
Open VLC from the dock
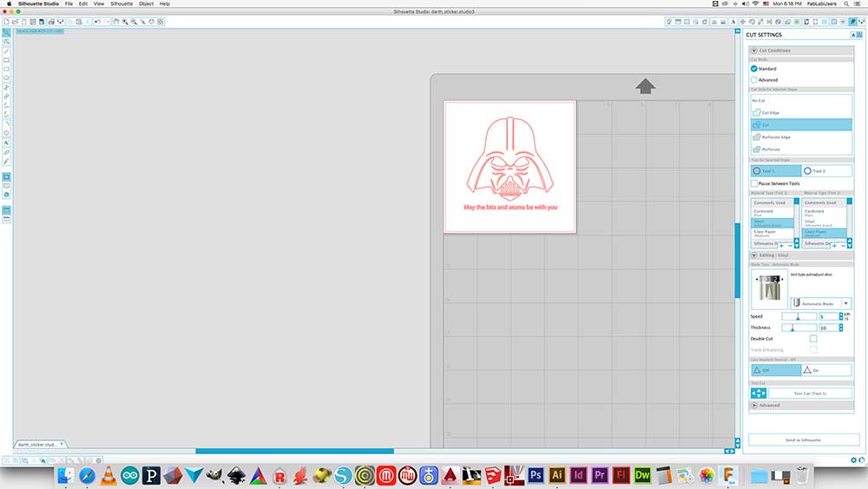(108, 475)
